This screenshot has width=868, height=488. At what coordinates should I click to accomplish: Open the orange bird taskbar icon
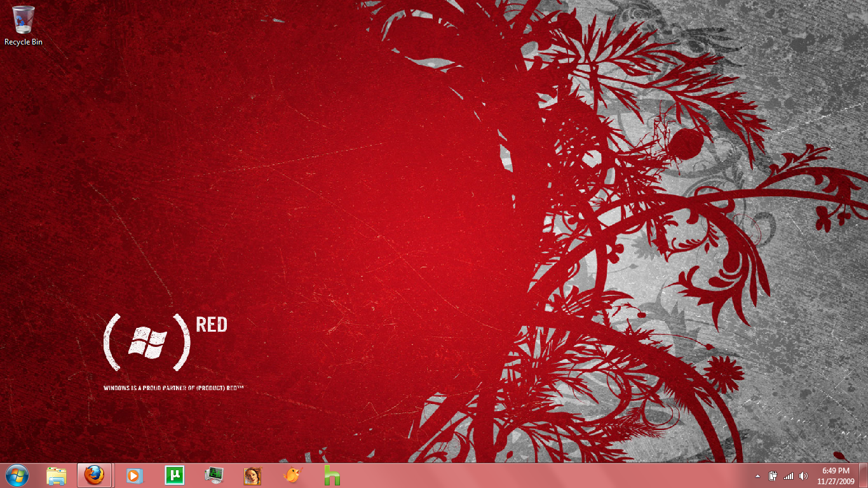click(292, 475)
